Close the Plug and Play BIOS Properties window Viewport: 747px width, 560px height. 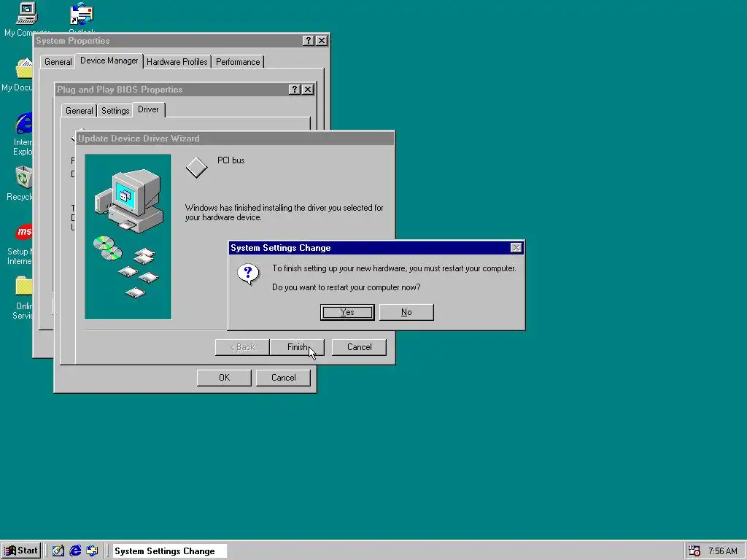309,90
